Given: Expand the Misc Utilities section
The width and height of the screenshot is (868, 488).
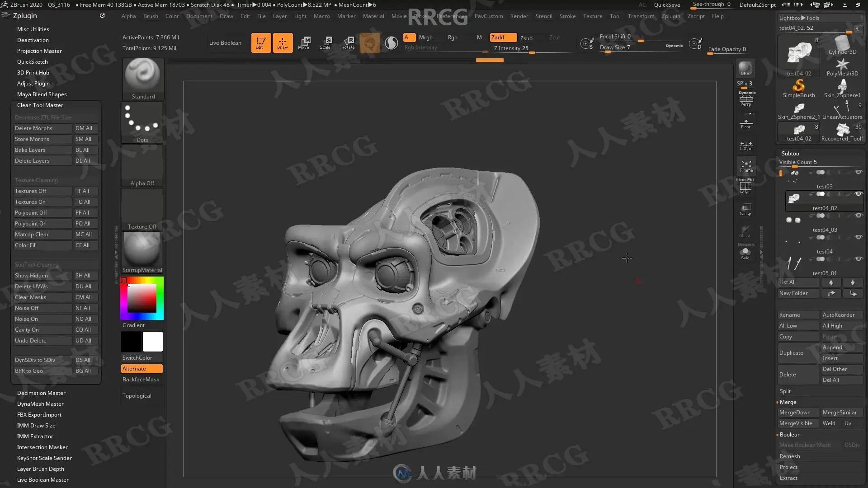Looking at the screenshot, I should tap(33, 29).
